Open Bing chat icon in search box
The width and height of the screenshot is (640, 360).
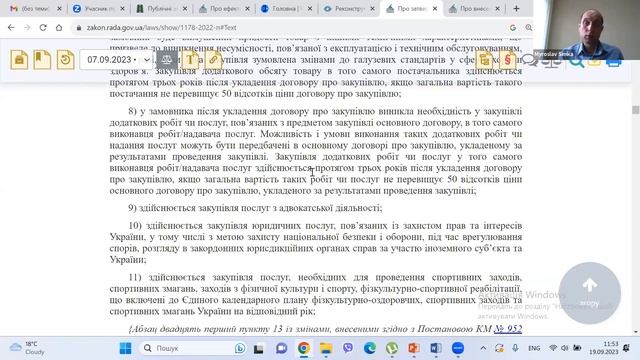240,348
